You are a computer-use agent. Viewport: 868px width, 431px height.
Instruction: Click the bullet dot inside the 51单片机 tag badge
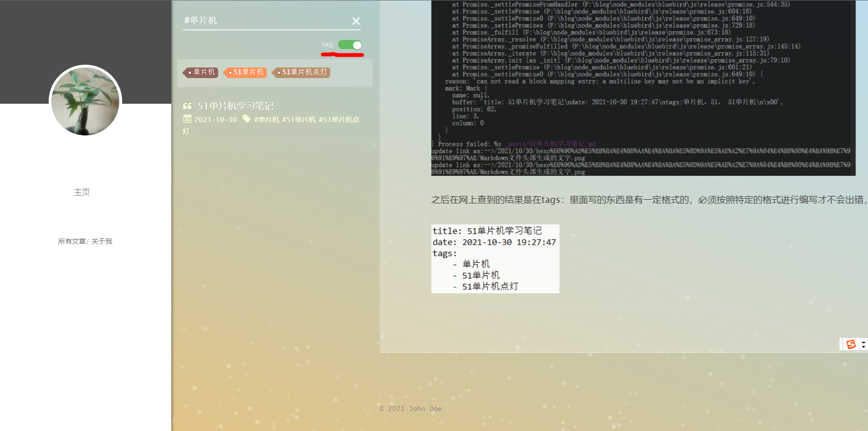tap(230, 73)
